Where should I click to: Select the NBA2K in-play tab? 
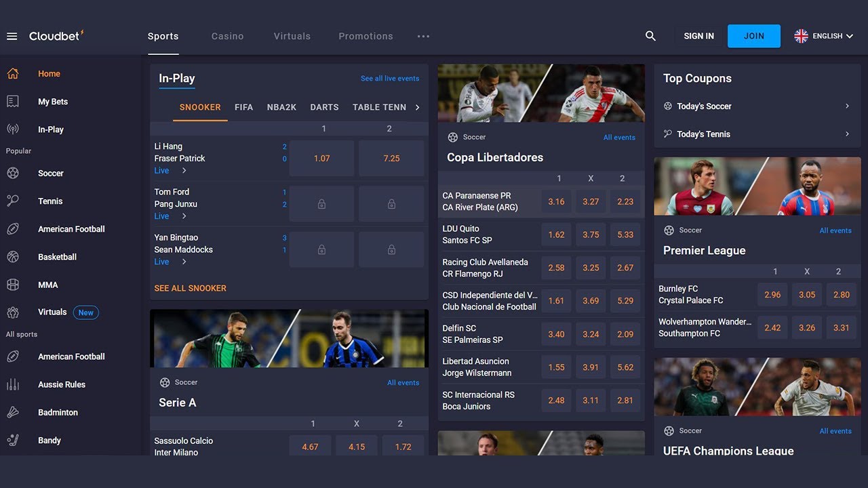click(281, 107)
